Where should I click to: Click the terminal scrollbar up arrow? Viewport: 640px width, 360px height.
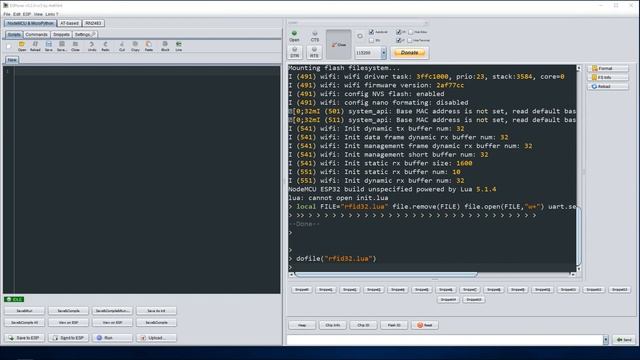(579, 68)
